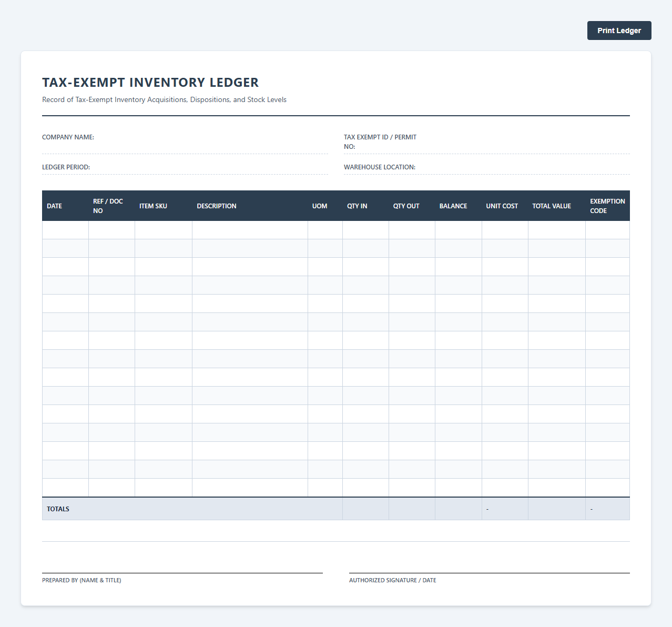The height and width of the screenshot is (627, 672).
Task: Click the PREPARED BY (NAME & TITLE) label
Action: pyautogui.click(x=82, y=580)
